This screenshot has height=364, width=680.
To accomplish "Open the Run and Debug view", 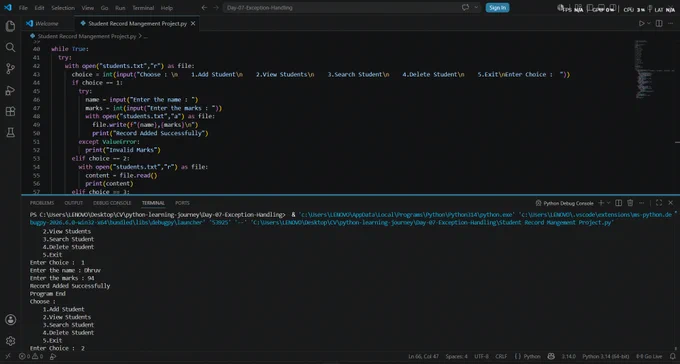I will [10, 90].
